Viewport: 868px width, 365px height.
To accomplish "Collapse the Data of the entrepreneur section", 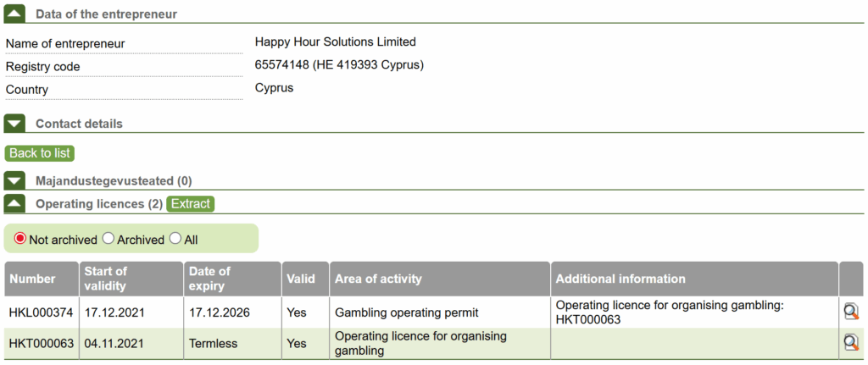I will click(15, 14).
